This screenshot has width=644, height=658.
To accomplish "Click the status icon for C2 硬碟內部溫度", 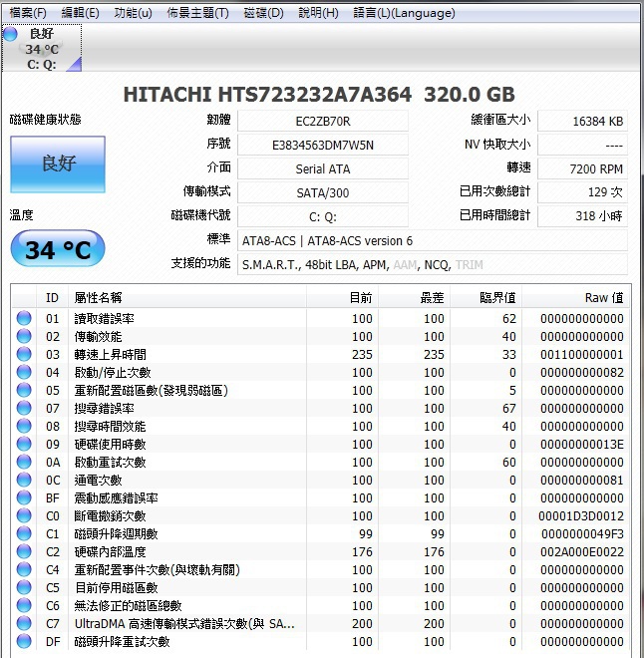I will (24, 551).
